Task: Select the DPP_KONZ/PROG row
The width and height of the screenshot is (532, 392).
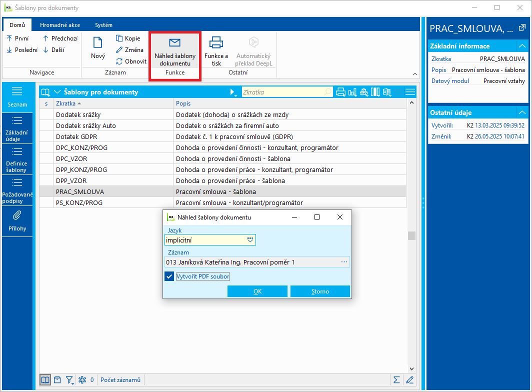Action: [222, 169]
